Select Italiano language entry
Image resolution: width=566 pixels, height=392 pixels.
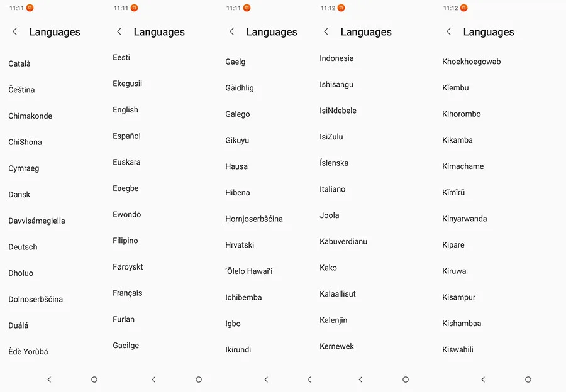[x=332, y=189]
